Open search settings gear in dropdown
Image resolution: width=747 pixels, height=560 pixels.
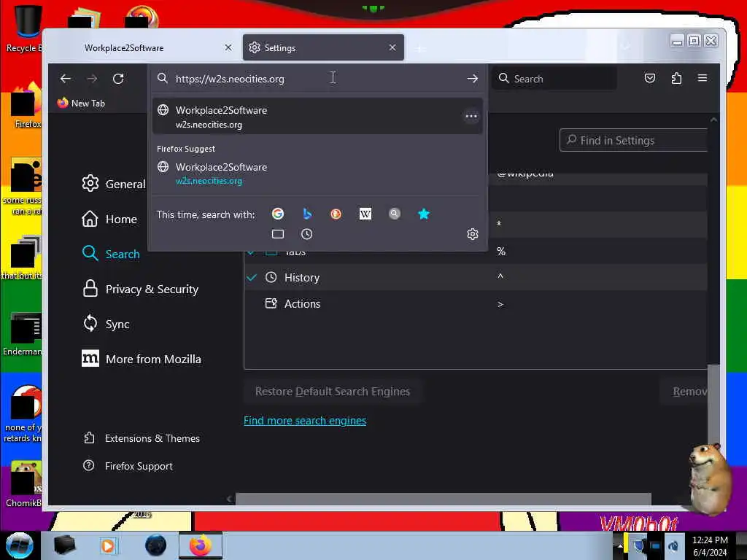(473, 234)
